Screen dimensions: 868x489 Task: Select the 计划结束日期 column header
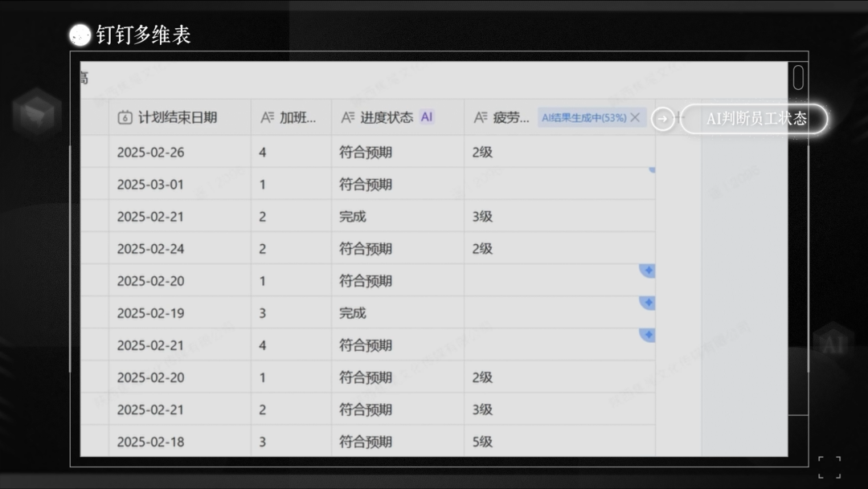pyautogui.click(x=180, y=117)
